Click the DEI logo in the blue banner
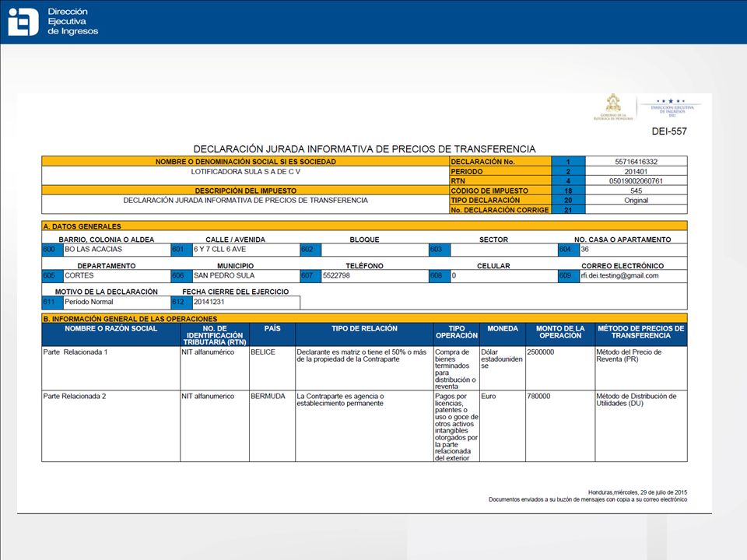Viewport: 747px width, 560px height. pyautogui.click(x=23, y=22)
